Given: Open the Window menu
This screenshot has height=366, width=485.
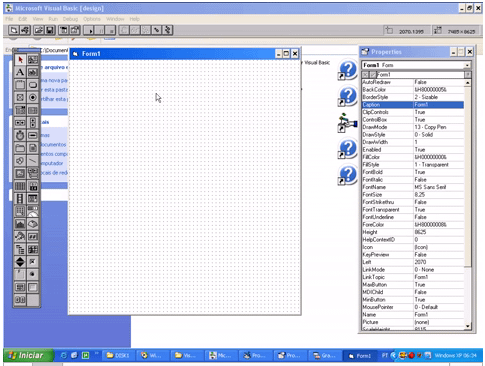Looking at the screenshot, I should 115,19.
